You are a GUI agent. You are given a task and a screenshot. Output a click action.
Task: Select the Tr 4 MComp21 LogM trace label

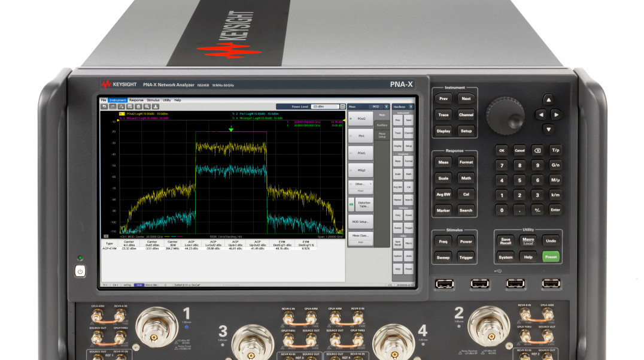point(257,118)
